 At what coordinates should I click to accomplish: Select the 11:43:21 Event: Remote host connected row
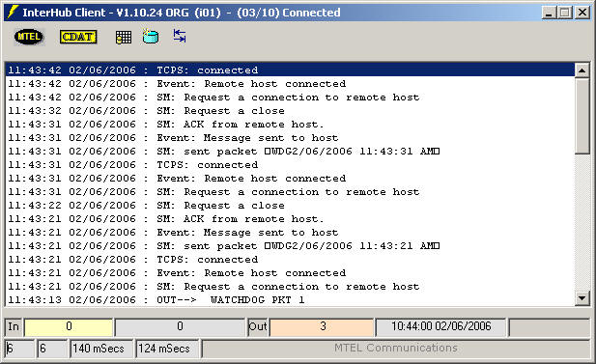[290, 273]
